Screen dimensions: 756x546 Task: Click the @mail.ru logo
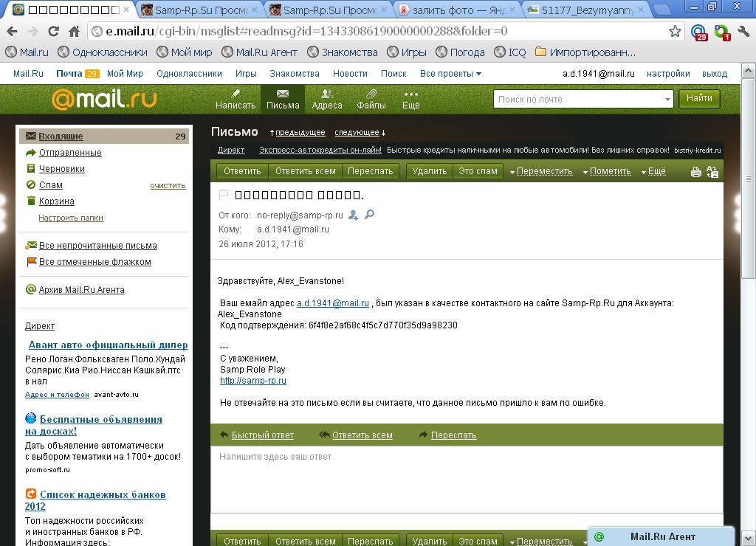click(x=104, y=100)
